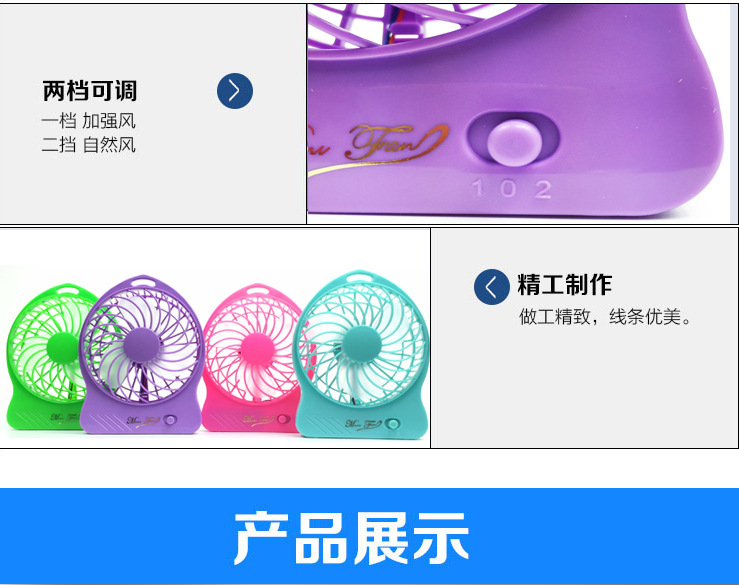Click the 精工制作 heading
739x585 pixels.
(565, 285)
